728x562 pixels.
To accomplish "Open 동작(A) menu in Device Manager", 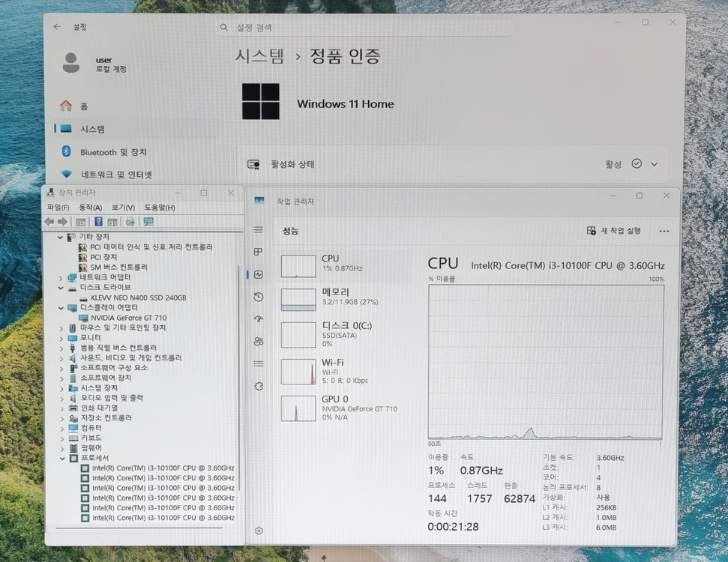I will coord(90,208).
